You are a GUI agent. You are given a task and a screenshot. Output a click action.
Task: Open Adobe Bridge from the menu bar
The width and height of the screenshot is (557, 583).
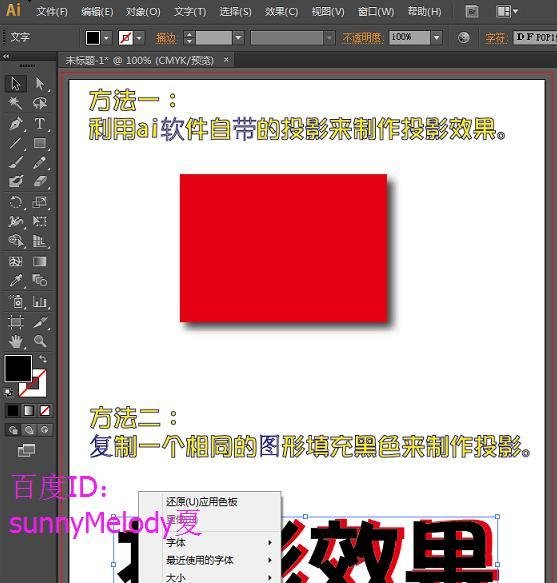[472, 12]
